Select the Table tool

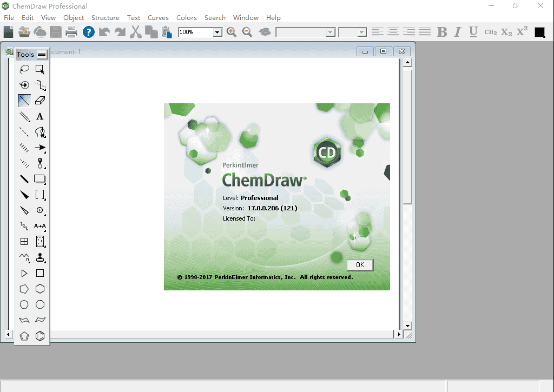[24, 242]
